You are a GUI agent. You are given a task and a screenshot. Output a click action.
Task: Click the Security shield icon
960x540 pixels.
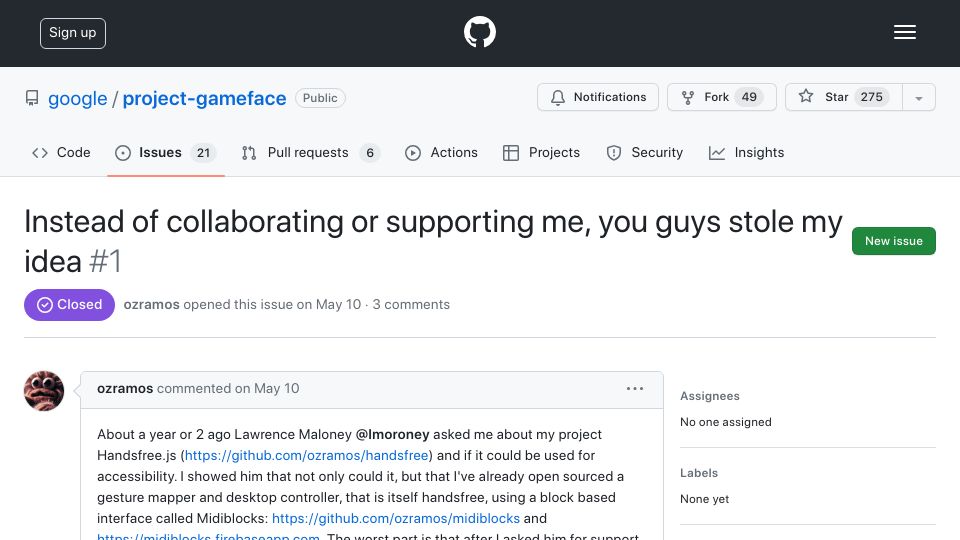pyautogui.click(x=613, y=153)
